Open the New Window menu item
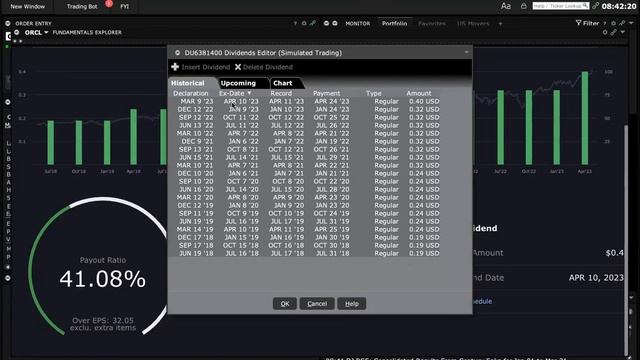640x360 pixels. click(x=28, y=7)
